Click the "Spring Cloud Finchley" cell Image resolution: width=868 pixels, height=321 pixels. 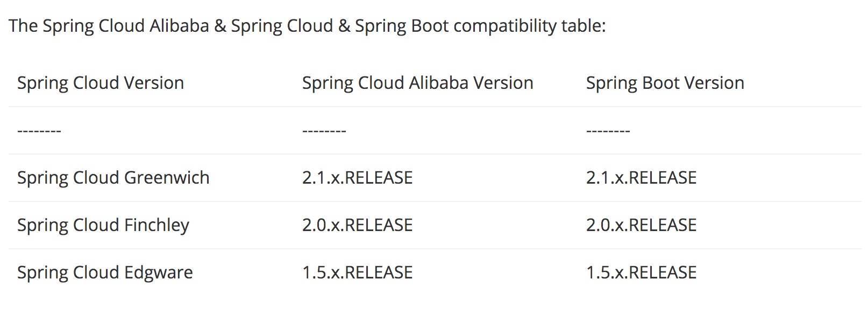[x=103, y=225]
